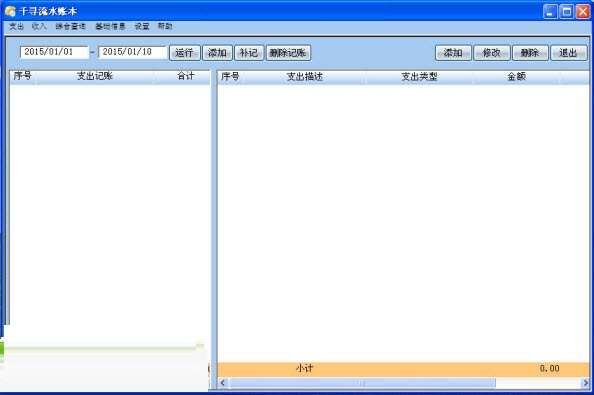Open the 设置 menu
Image resolution: width=594 pixels, height=395 pixels.
point(142,26)
